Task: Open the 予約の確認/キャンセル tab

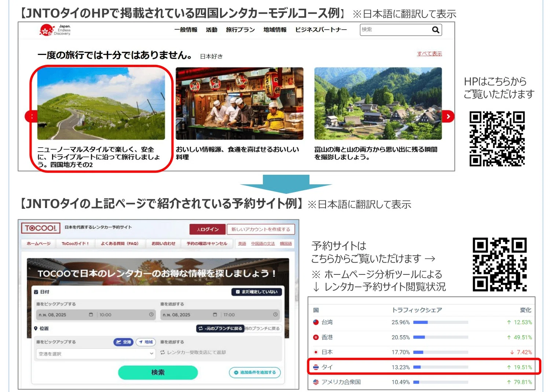Action: click(207, 244)
